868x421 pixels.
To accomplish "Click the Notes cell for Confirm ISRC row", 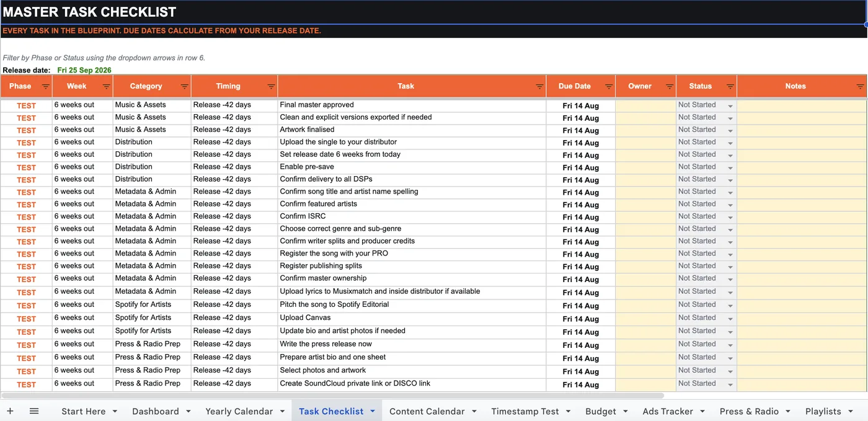I will point(802,217).
